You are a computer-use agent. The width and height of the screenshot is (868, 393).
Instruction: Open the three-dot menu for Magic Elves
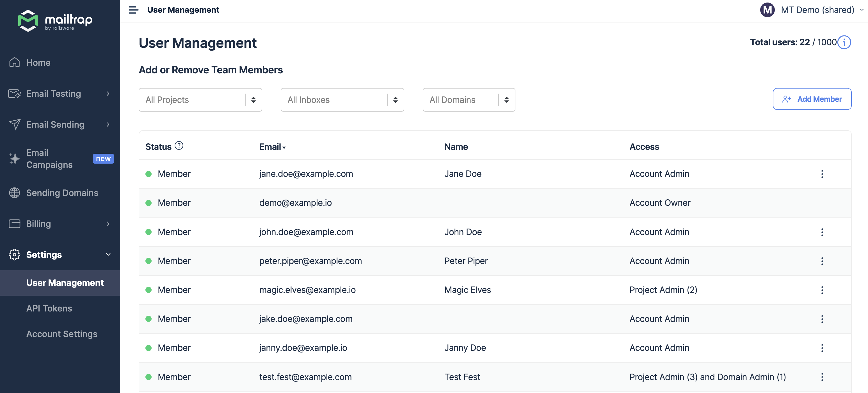point(822,290)
